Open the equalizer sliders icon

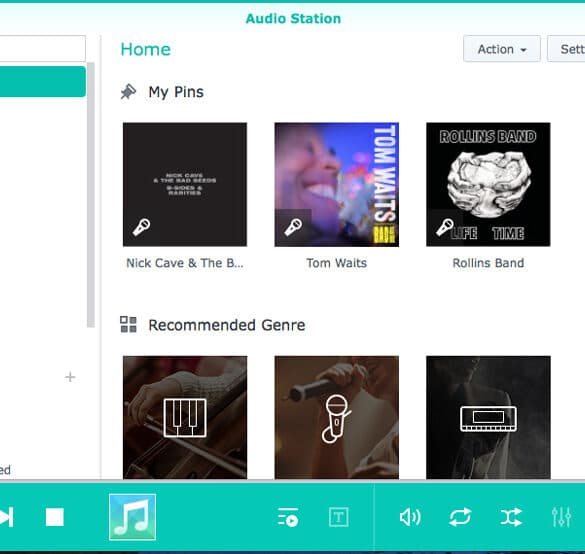561,517
